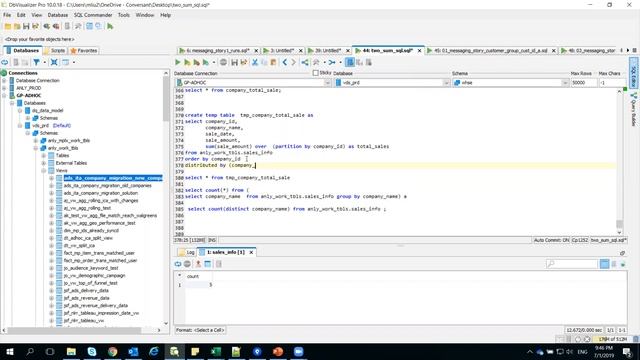Toggle the Auto Commit ON status
Viewport: 640px width, 360px height.
click(551, 240)
